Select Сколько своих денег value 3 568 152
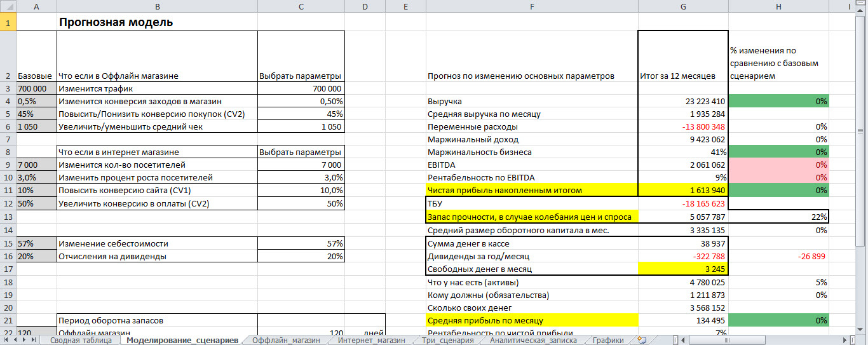 (x=683, y=308)
